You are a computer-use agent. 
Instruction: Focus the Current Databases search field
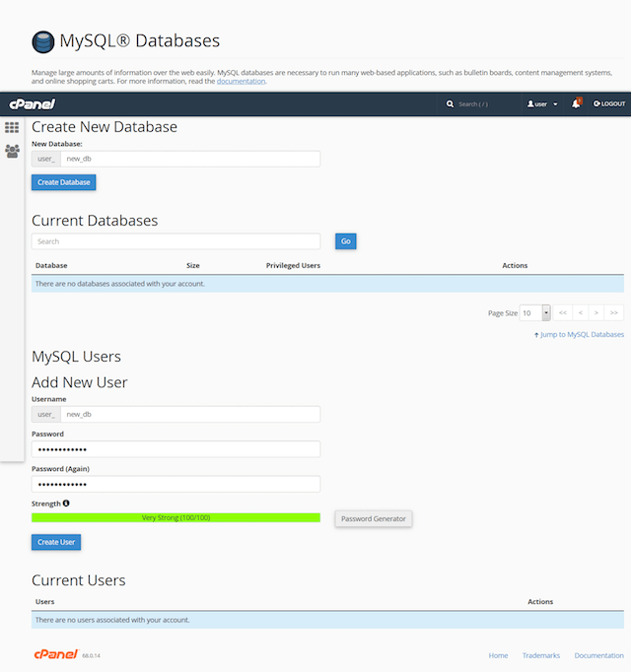(175, 241)
